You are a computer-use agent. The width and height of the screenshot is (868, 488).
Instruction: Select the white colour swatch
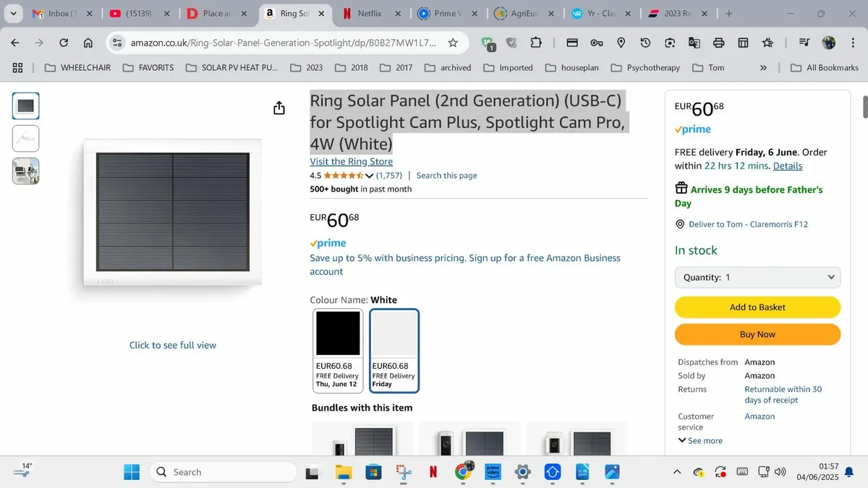click(x=394, y=351)
